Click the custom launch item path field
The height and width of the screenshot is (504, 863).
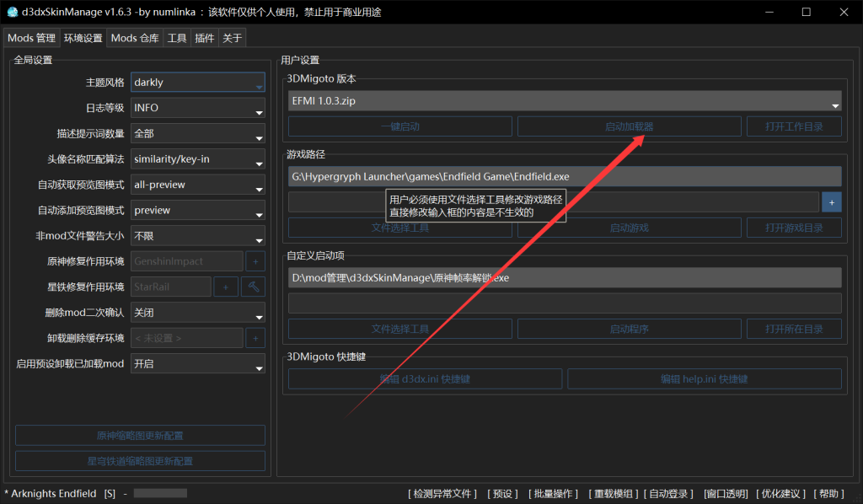565,278
